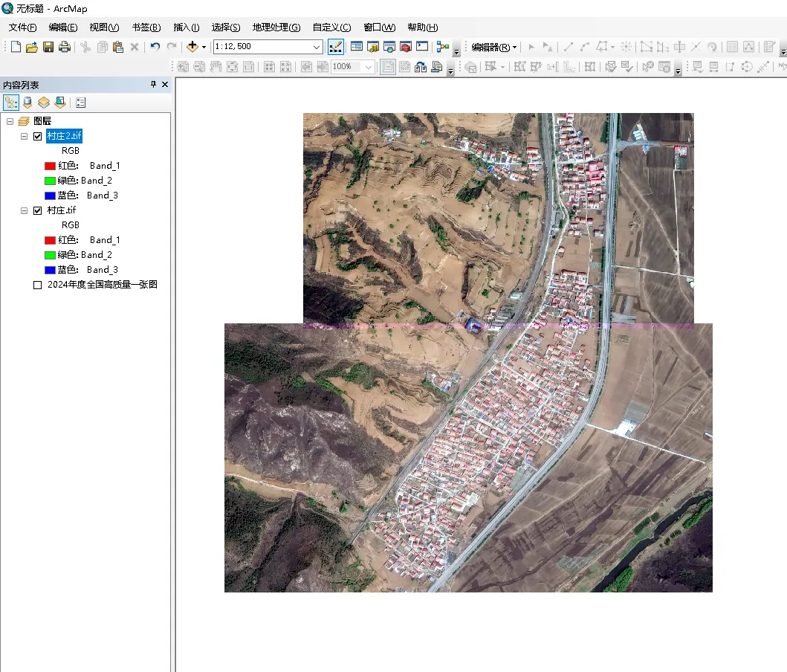
Task: Click the Save map document icon
Action: coord(48,47)
